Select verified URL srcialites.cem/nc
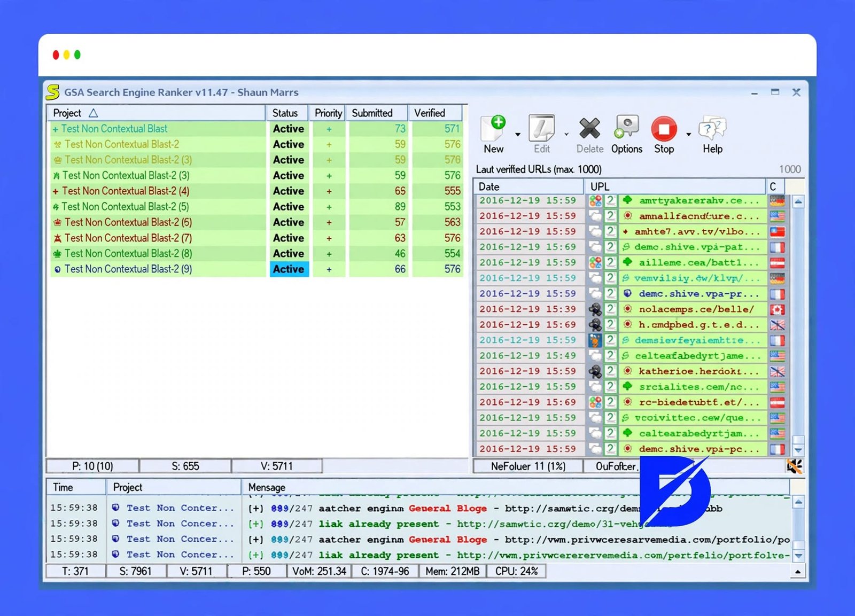 coord(699,386)
